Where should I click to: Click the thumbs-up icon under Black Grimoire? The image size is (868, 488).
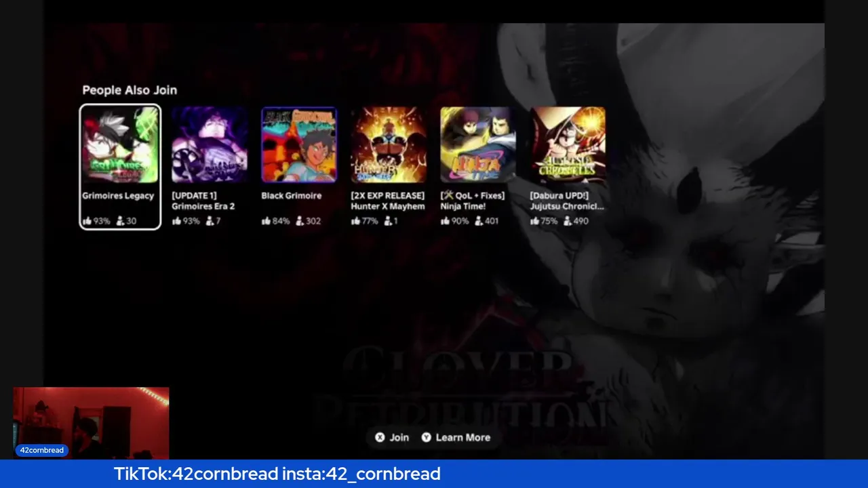pyautogui.click(x=266, y=221)
